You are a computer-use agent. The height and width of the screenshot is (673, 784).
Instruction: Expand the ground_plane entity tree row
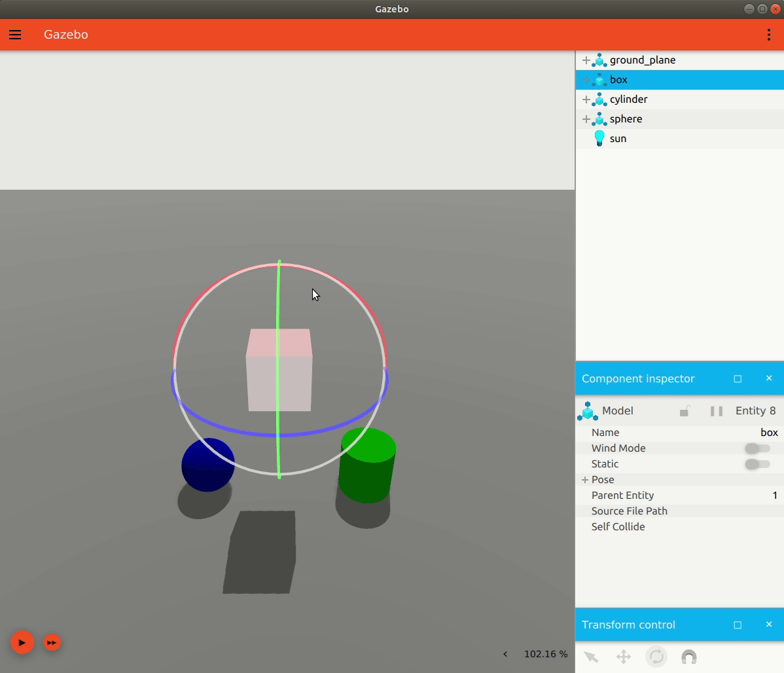586,60
